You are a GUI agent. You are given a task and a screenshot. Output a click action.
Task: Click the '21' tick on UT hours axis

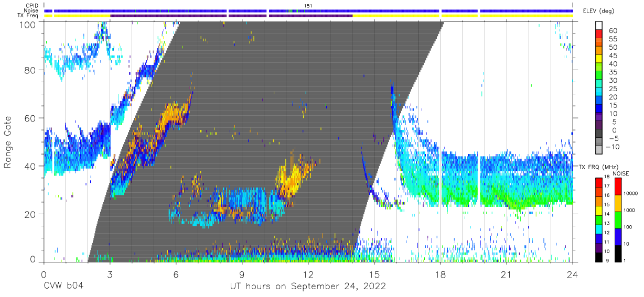click(506, 274)
